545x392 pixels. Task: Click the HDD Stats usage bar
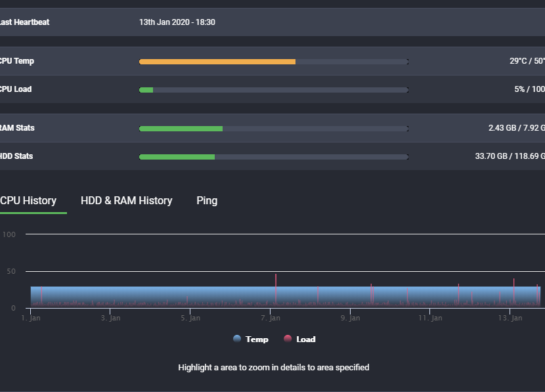click(274, 157)
